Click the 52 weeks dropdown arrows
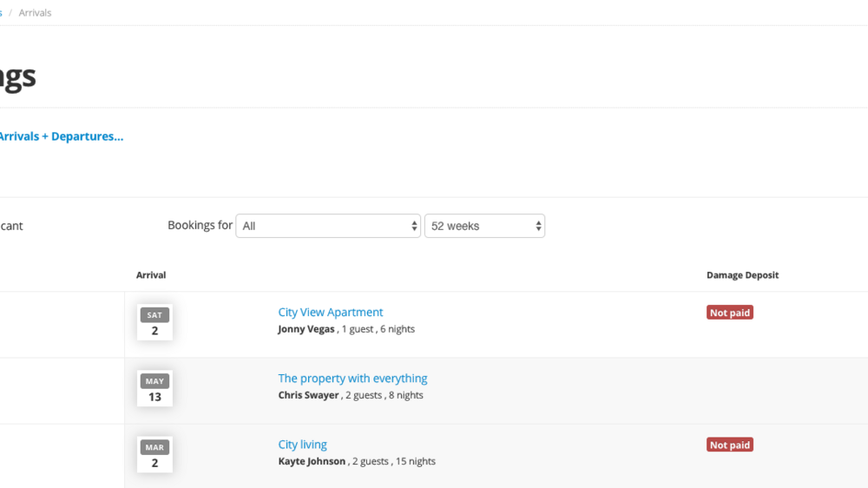Viewport: 868px width, 488px height. [x=538, y=226]
